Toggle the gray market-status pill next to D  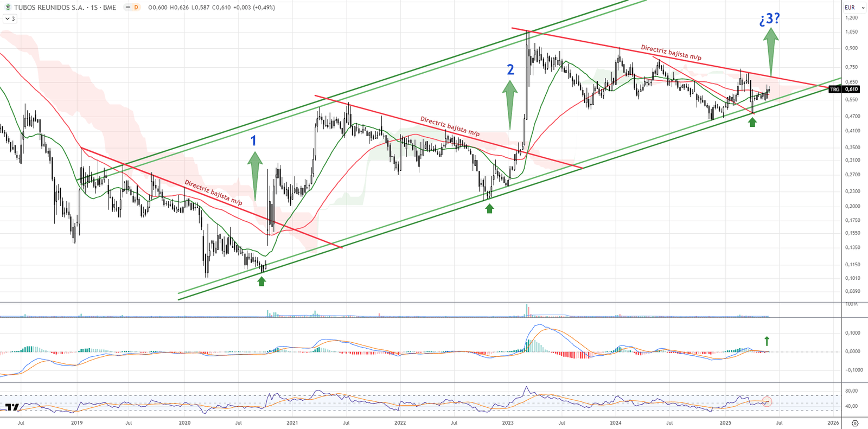(x=128, y=8)
